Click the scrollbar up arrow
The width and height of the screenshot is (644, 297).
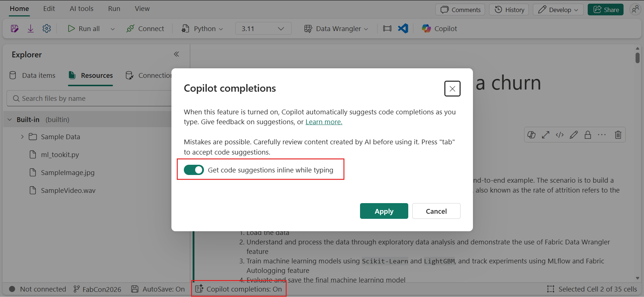[637, 48]
